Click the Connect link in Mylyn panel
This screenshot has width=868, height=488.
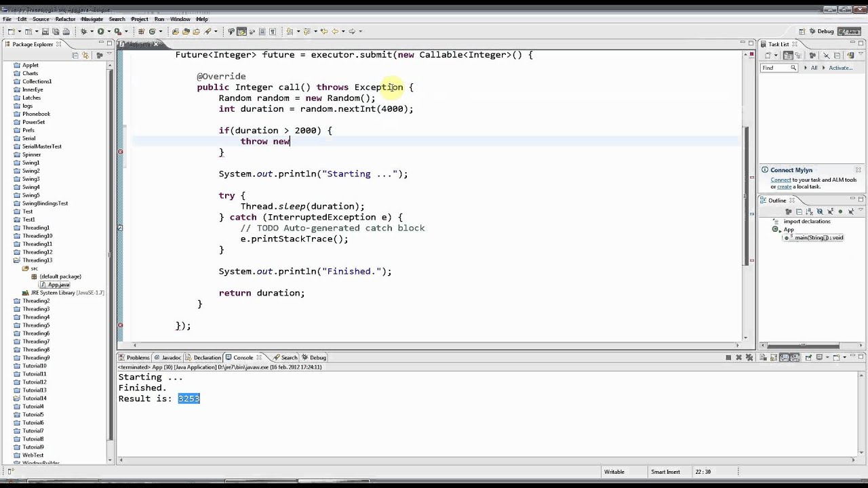781,180
